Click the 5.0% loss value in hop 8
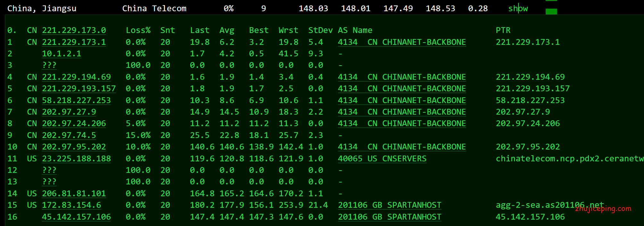 [136, 124]
